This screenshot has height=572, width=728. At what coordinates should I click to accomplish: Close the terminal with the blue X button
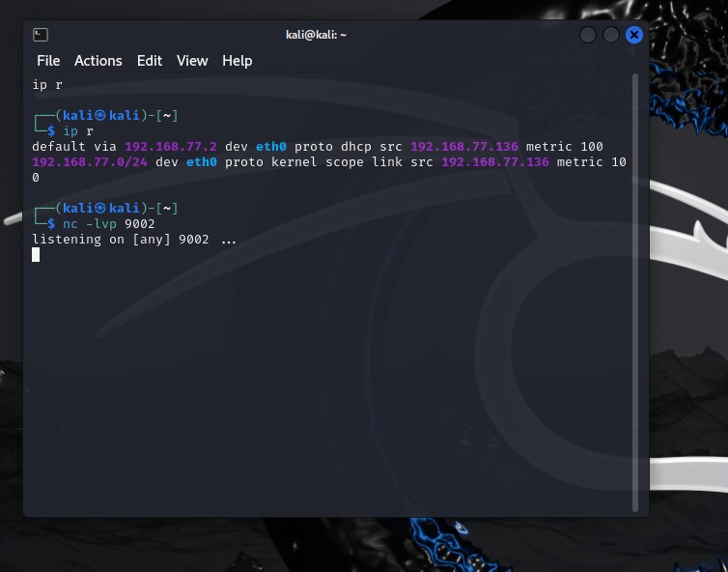(x=634, y=35)
